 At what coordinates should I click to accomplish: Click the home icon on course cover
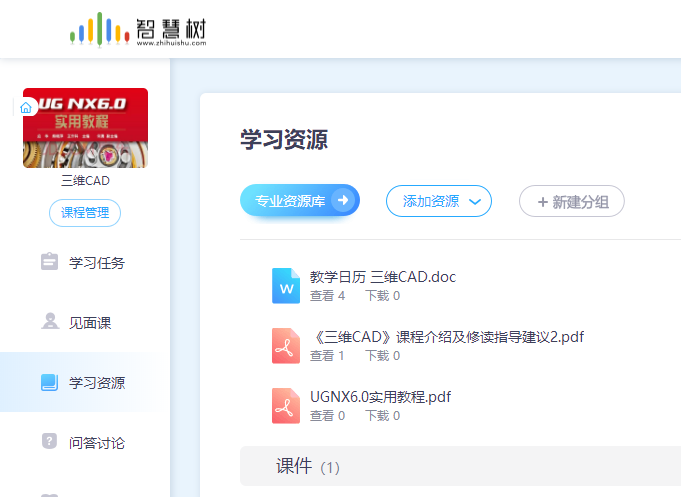pos(26,107)
